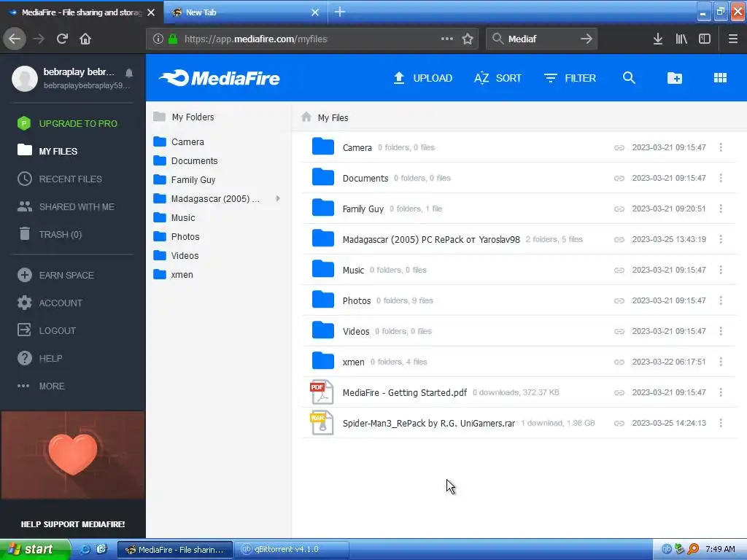This screenshot has height=560, width=747.
Task: Open more options for Documents folder row
Action: tap(721, 178)
